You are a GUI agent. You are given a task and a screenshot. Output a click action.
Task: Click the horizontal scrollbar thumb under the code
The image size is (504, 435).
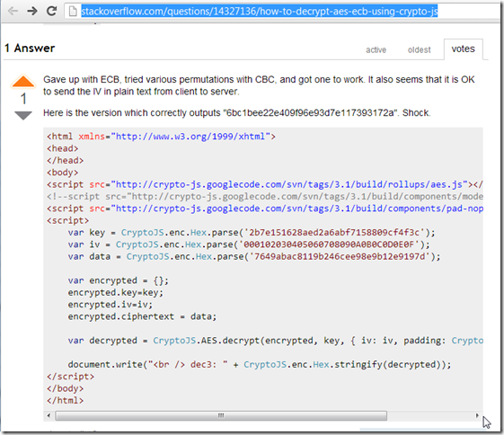coord(221,415)
